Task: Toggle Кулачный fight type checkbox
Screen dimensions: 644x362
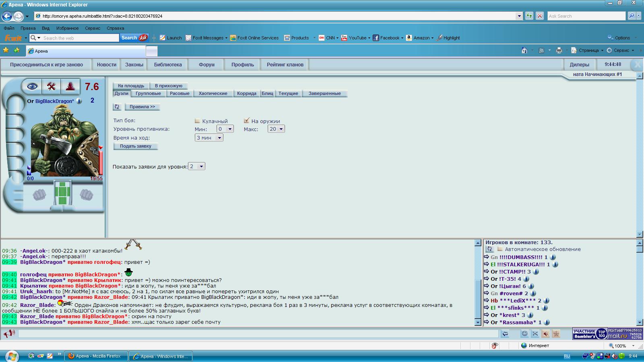Action: (x=197, y=121)
